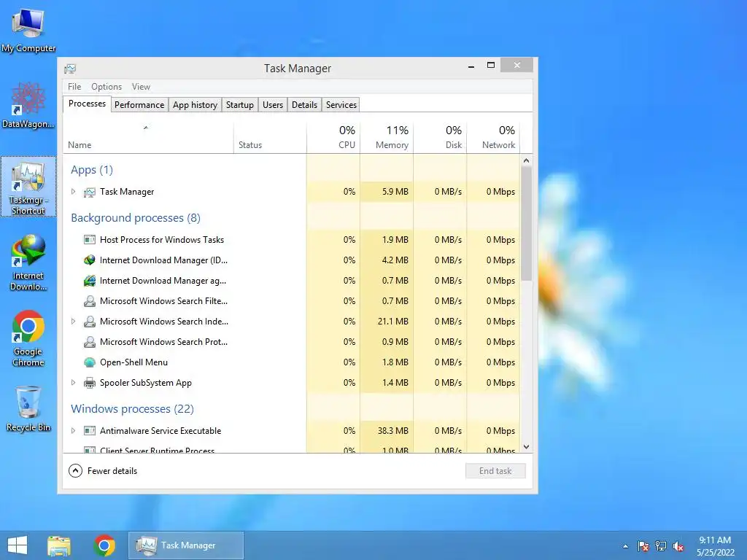
Task: Open the Windows Start button
Action: [x=18, y=545]
